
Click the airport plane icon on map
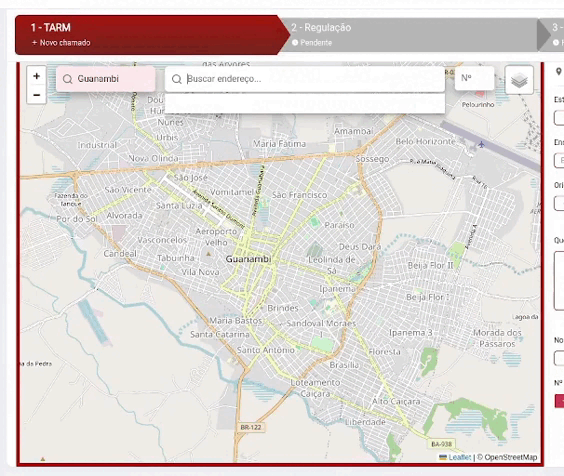pos(481,145)
